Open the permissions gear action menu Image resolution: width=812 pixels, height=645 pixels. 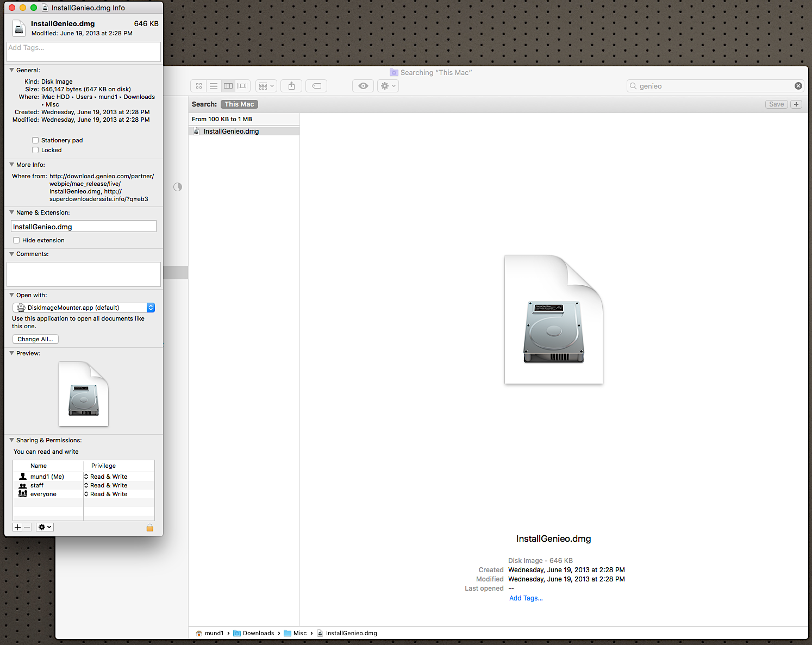coord(45,527)
